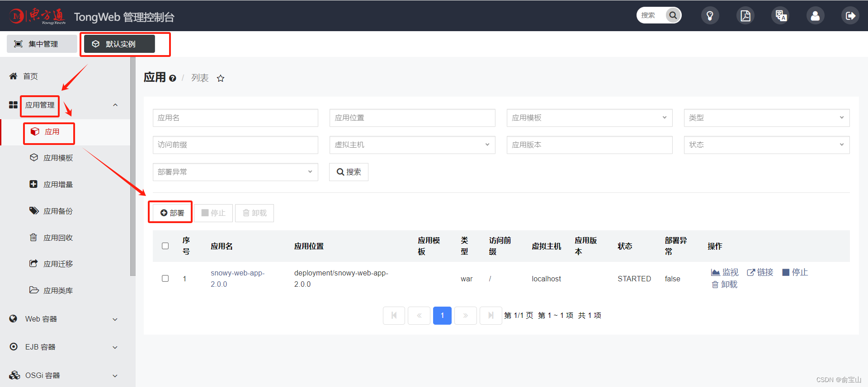Click the STARTED status cell
Viewport: 868px width, 387px height.
coord(634,279)
